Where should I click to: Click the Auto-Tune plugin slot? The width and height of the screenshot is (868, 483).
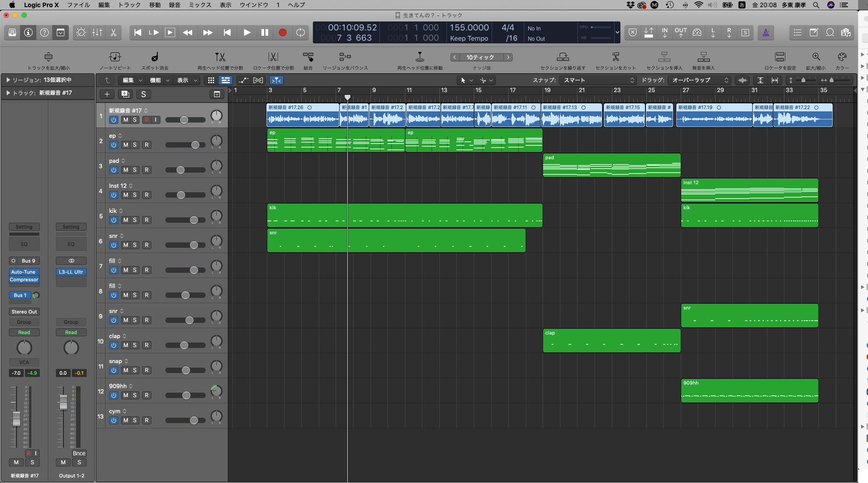[24, 272]
